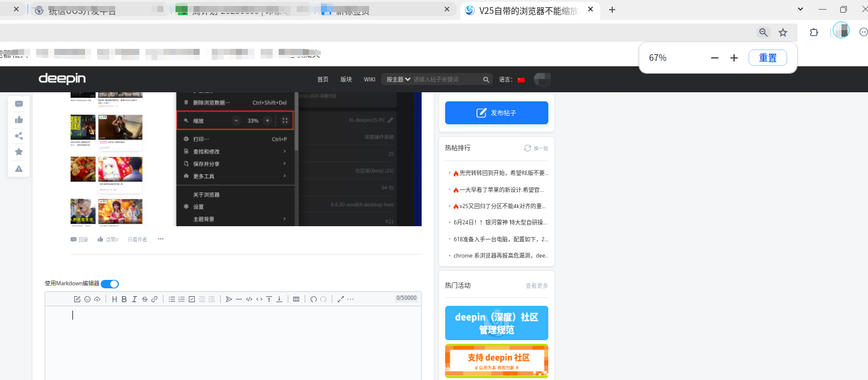
Task: Open the browser extensions puzzle icon
Action: [814, 33]
